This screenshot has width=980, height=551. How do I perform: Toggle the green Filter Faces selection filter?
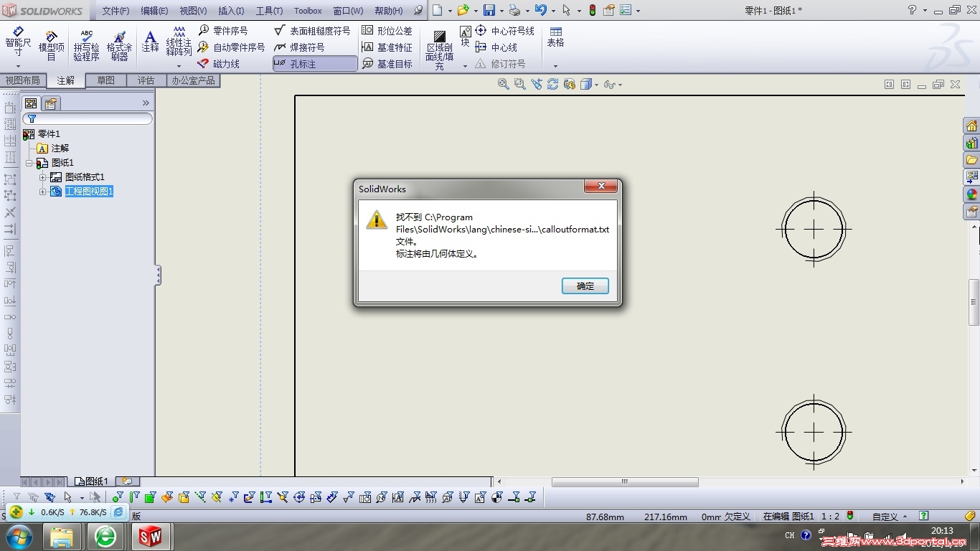[151, 496]
